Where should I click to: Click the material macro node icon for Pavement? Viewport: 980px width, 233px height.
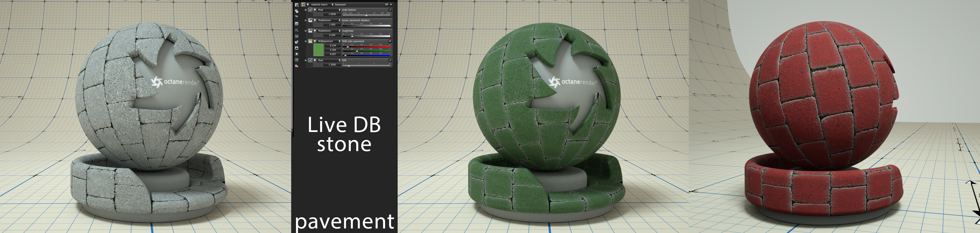(303, 5)
